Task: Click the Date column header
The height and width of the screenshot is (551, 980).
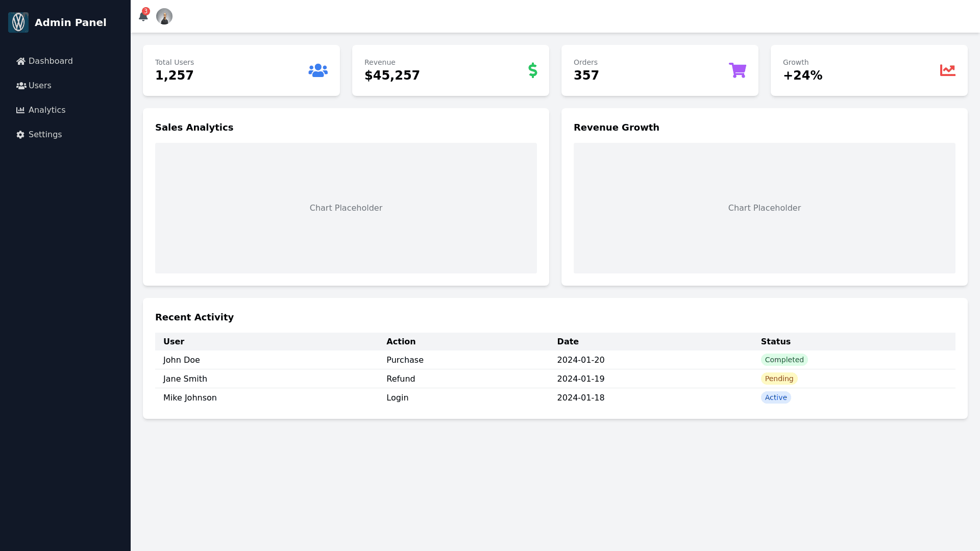Action: coord(568,342)
